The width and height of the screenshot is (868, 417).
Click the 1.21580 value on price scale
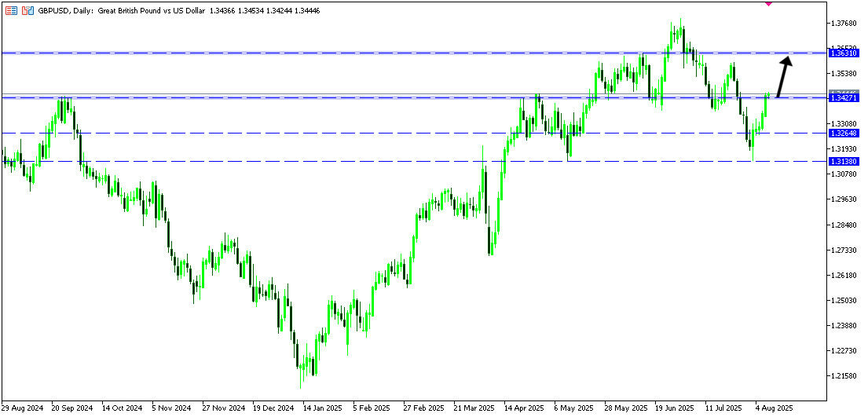[846, 375]
